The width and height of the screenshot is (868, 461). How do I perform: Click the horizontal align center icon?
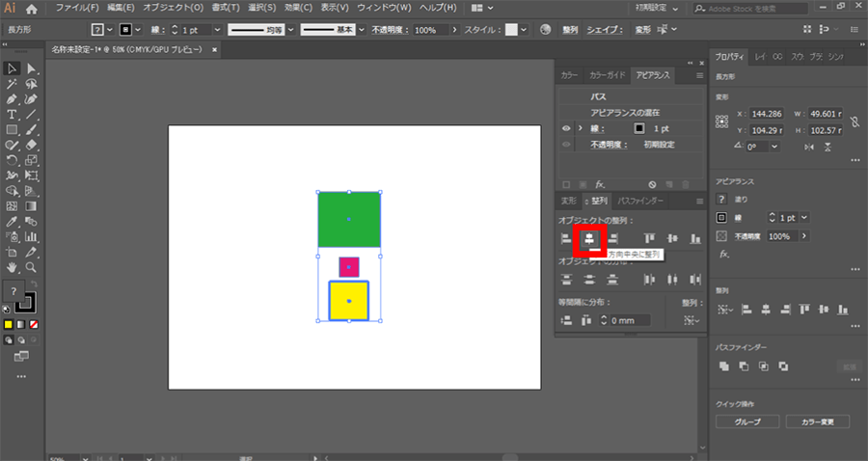point(588,238)
